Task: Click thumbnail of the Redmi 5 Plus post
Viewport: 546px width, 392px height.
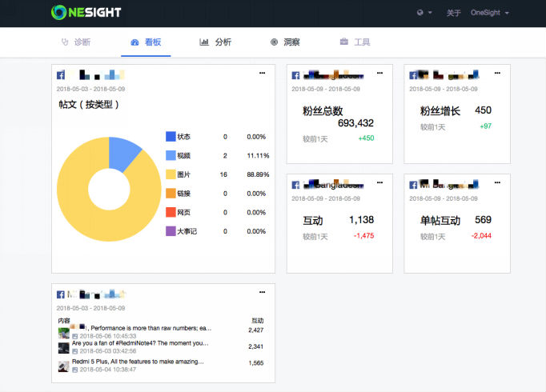Action: [x=64, y=366]
